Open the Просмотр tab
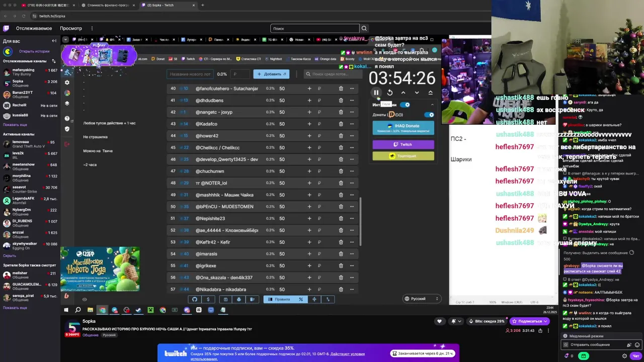 point(71,28)
